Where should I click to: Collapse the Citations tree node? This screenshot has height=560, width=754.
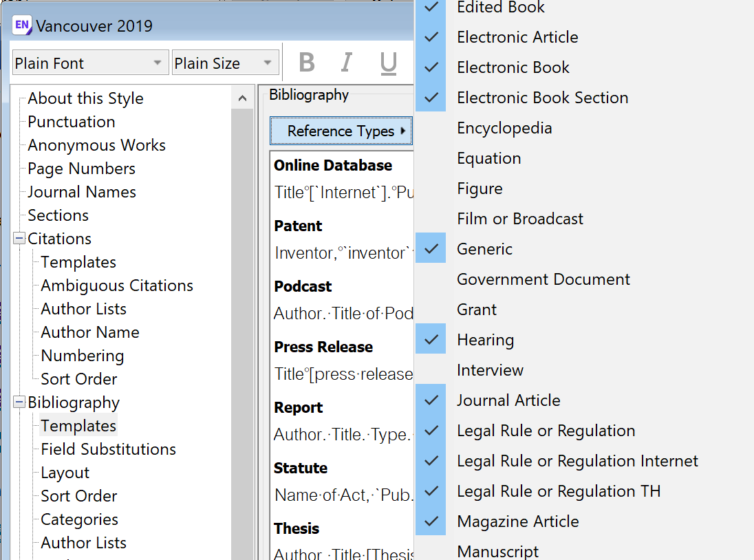pyautogui.click(x=19, y=239)
